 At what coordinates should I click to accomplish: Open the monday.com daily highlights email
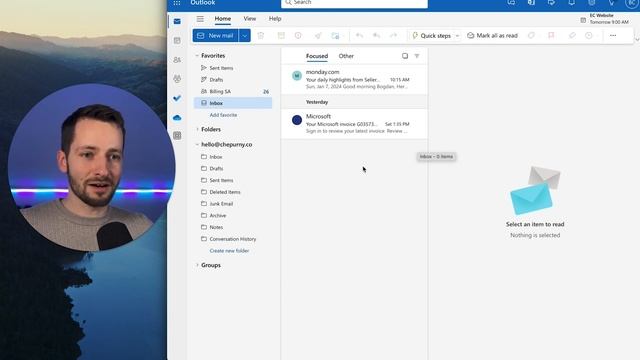pos(354,79)
